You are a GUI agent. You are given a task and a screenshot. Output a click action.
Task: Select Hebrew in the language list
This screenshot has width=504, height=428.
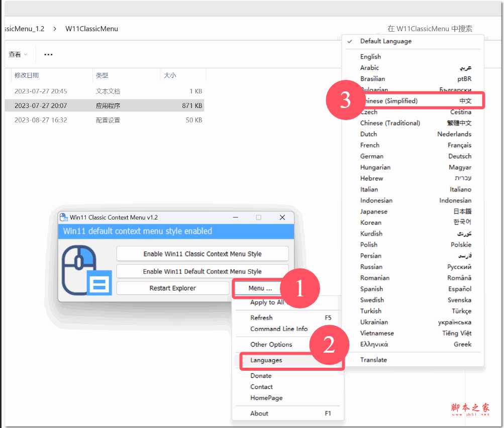tap(413, 178)
